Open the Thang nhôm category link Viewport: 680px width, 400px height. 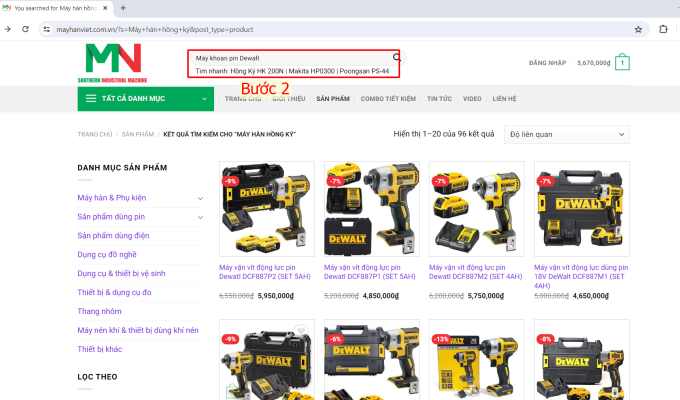pos(100,311)
